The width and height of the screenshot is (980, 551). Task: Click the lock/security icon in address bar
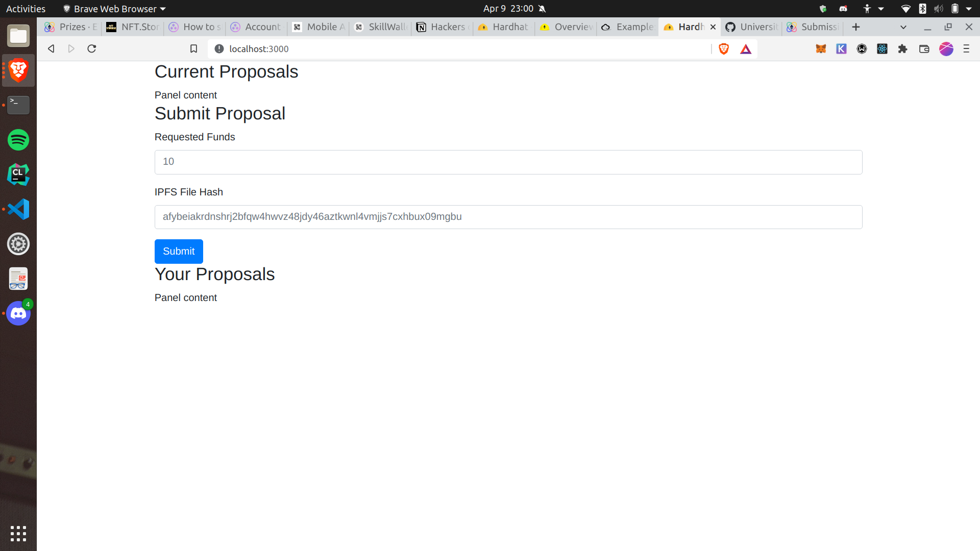click(x=219, y=48)
